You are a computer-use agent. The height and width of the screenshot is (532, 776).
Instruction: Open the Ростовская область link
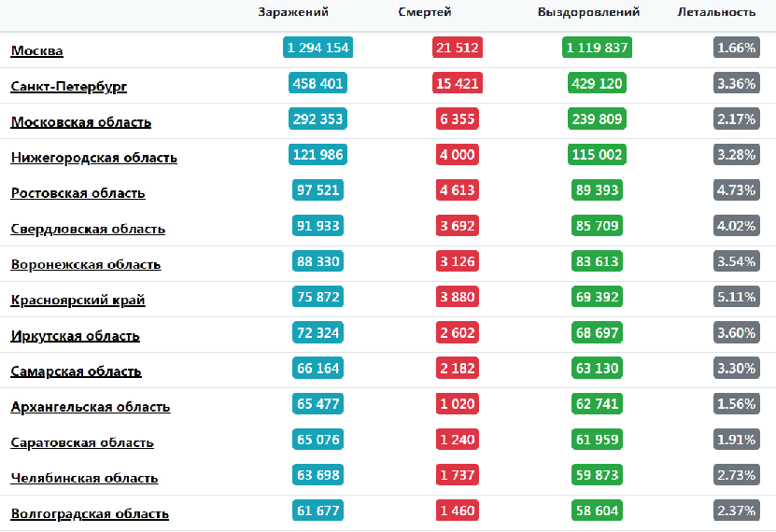78,193
